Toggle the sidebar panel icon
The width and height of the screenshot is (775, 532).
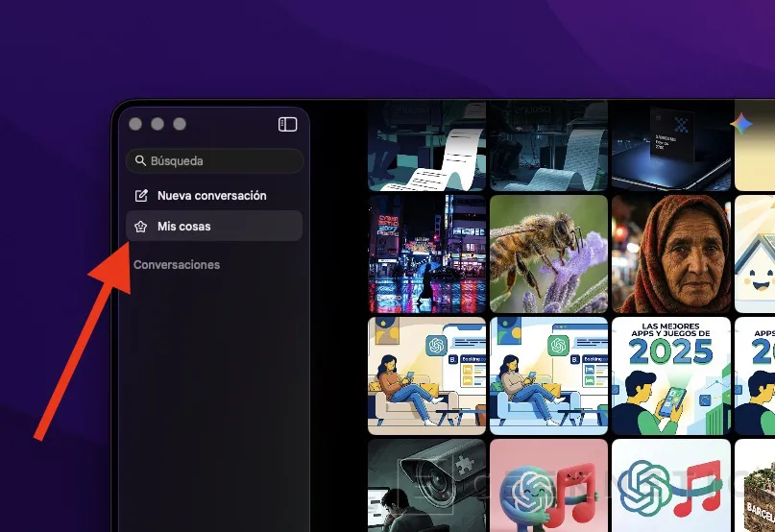[x=288, y=124]
